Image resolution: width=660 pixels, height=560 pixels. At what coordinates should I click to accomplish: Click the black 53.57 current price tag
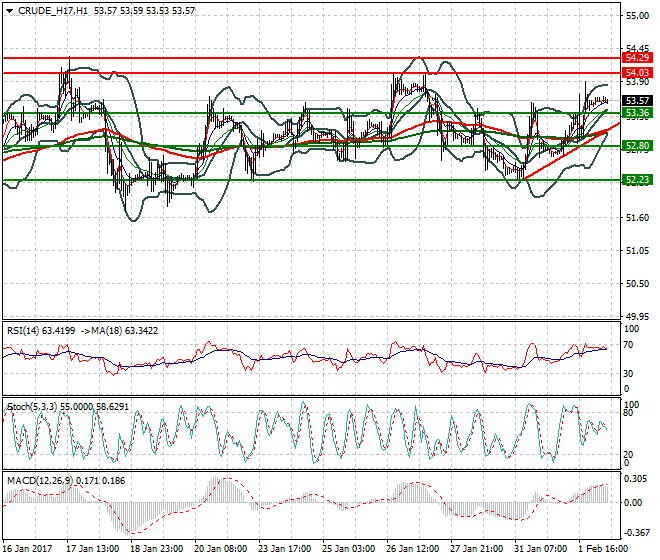(x=637, y=101)
